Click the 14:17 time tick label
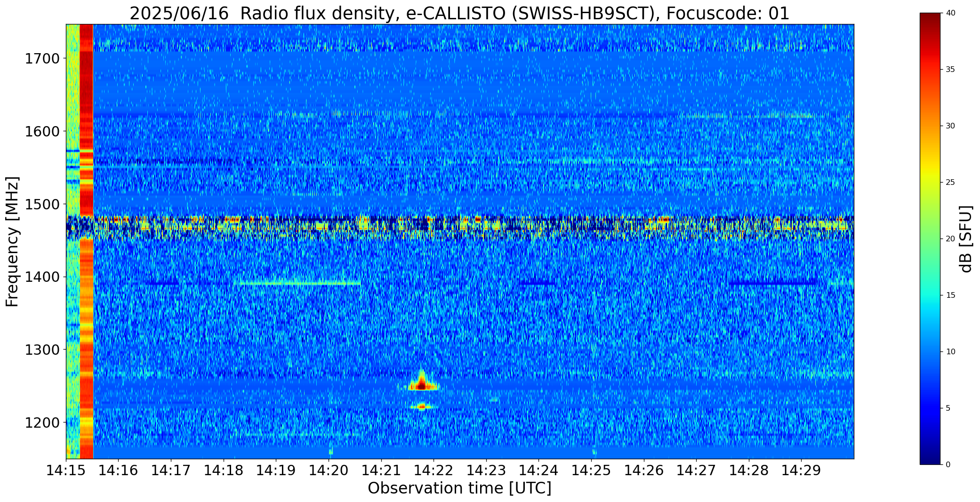This screenshot has height=502, width=980. point(171,470)
